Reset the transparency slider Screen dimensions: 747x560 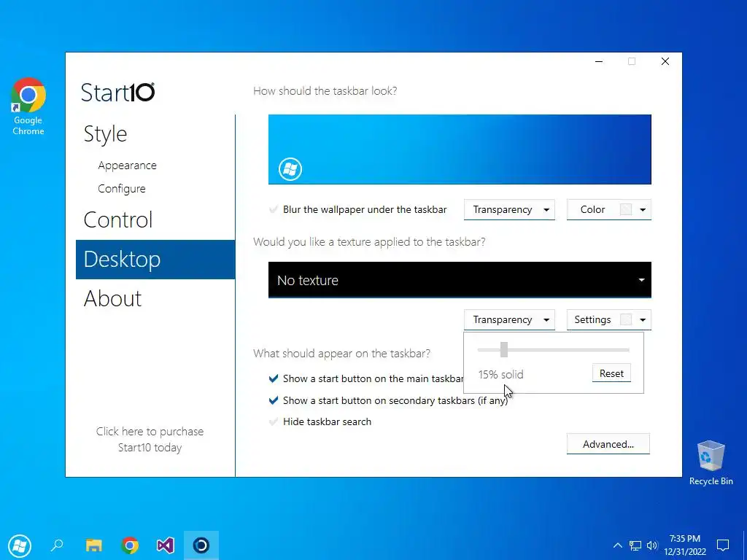(612, 373)
